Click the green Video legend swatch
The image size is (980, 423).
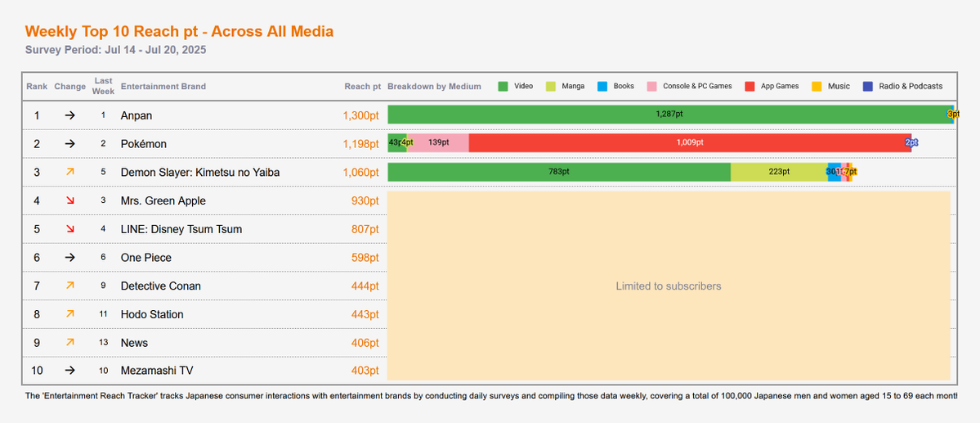pos(503,87)
